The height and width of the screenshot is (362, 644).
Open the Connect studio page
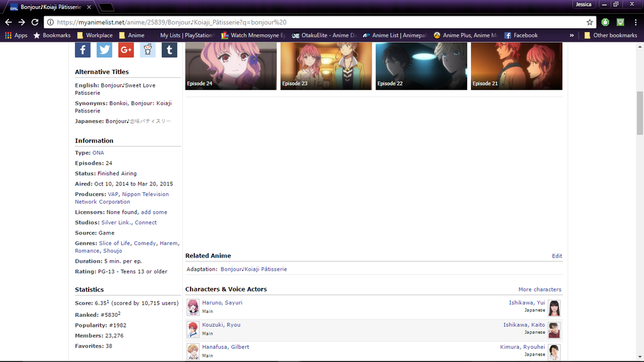coord(146,222)
